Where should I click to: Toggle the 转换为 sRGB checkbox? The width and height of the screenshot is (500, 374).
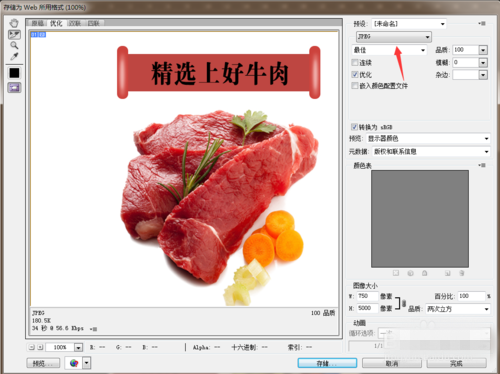coord(354,127)
